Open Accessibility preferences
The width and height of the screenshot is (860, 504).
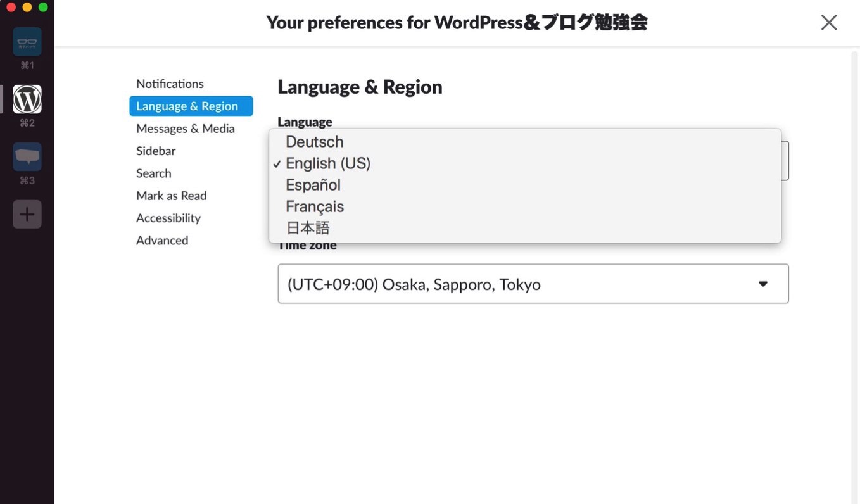tap(168, 218)
